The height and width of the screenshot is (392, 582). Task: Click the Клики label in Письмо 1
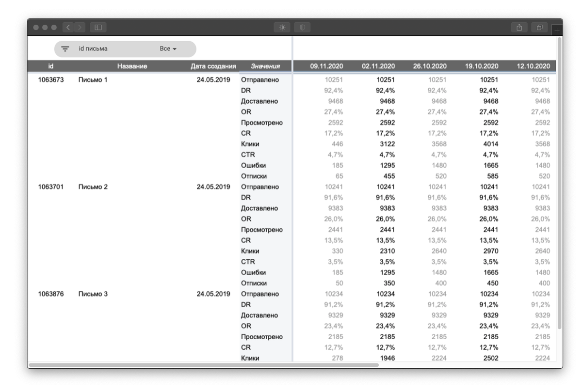click(x=250, y=144)
